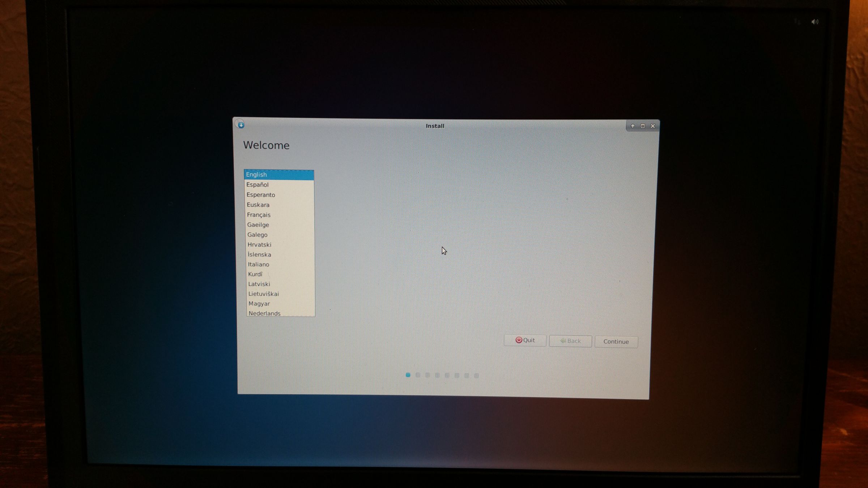Select Italiano from the list
The width and height of the screenshot is (868, 488).
(258, 265)
